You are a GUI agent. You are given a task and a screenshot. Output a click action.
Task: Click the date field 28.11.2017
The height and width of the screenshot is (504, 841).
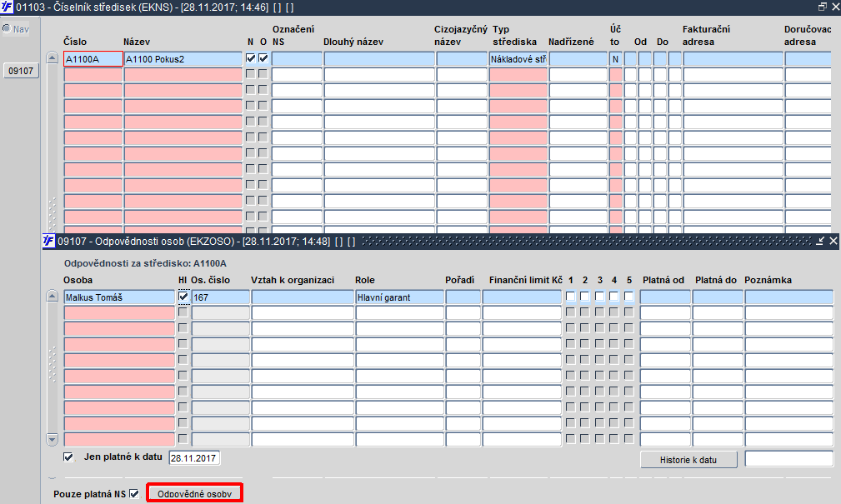(194, 458)
